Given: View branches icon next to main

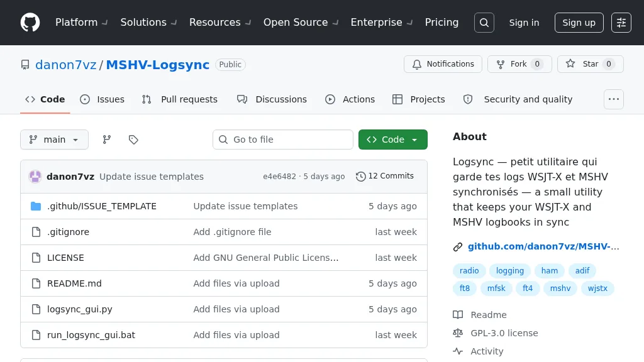Looking at the screenshot, I should (107, 140).
